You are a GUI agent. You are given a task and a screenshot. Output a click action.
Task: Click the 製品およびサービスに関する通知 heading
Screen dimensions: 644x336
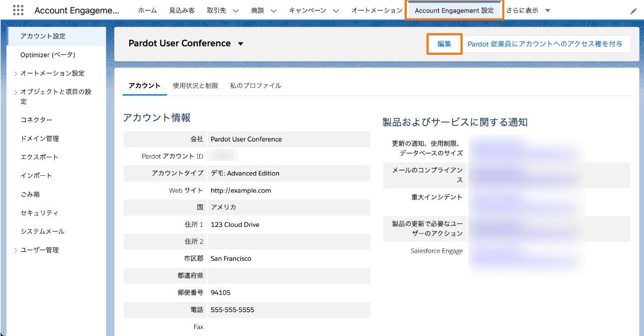455,122
